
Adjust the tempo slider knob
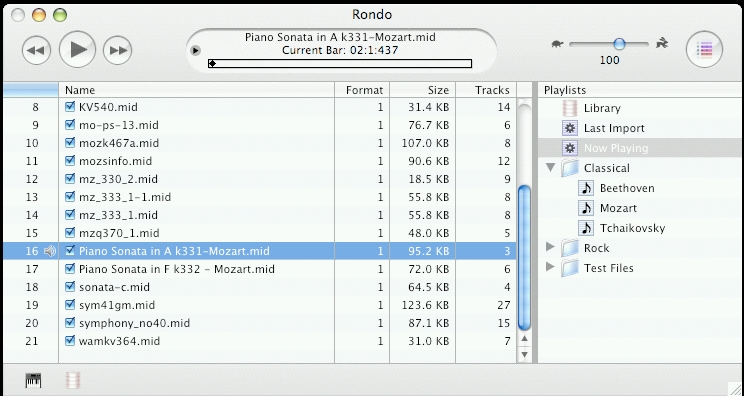(x=619, y=44)
